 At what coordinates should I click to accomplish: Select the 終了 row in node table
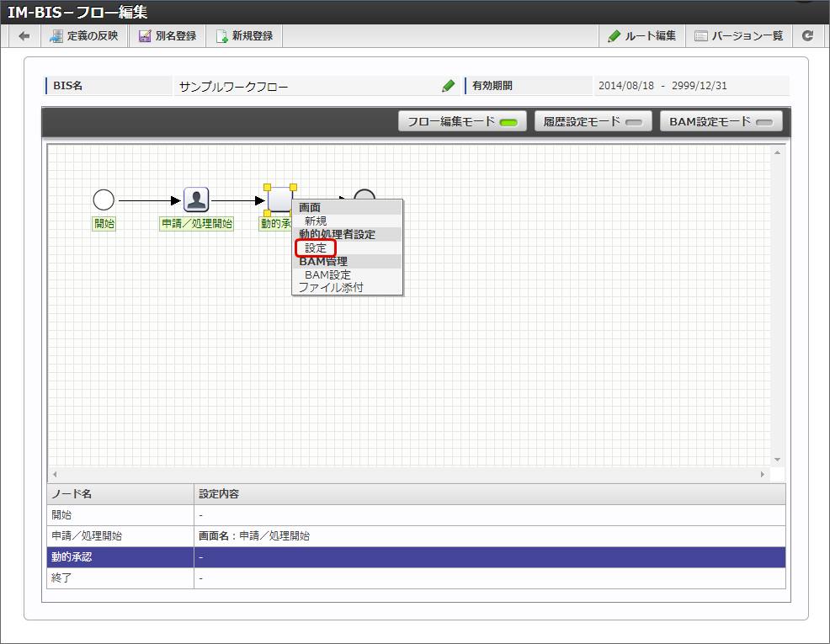tap(416, 578)
